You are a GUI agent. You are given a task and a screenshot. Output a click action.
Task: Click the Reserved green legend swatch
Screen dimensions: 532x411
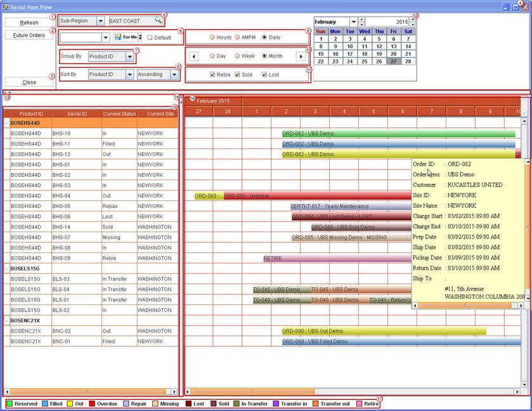[10, 403]
